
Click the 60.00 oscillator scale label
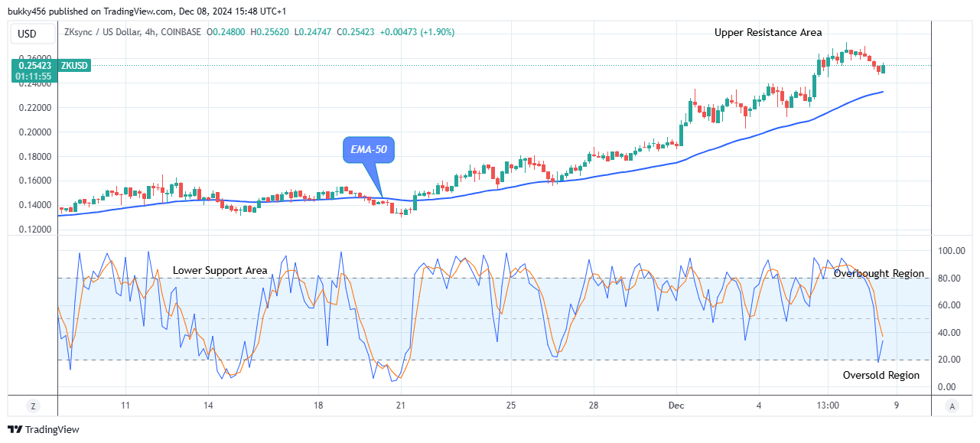949,305
